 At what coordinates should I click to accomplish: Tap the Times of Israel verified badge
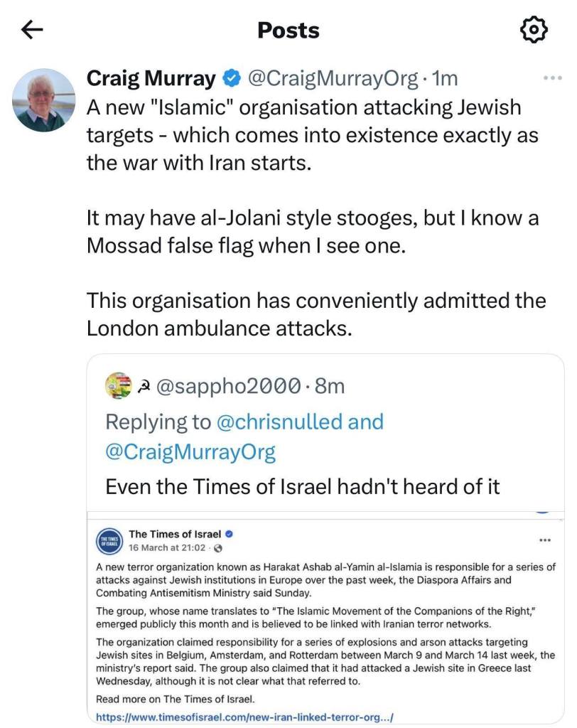pos(230,534)
